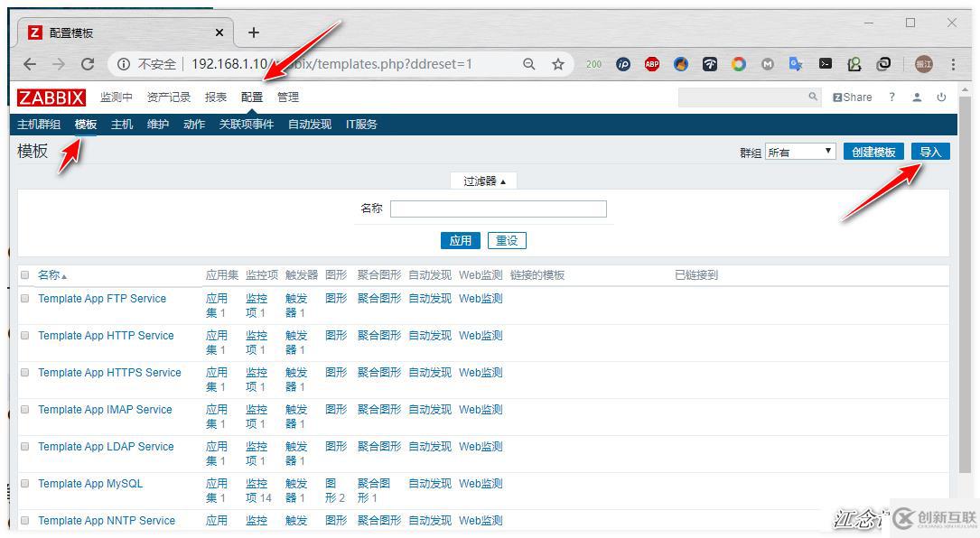Open Template App FTP Service link
This screenshot has width=980, height=538.
tap(102, 299)
